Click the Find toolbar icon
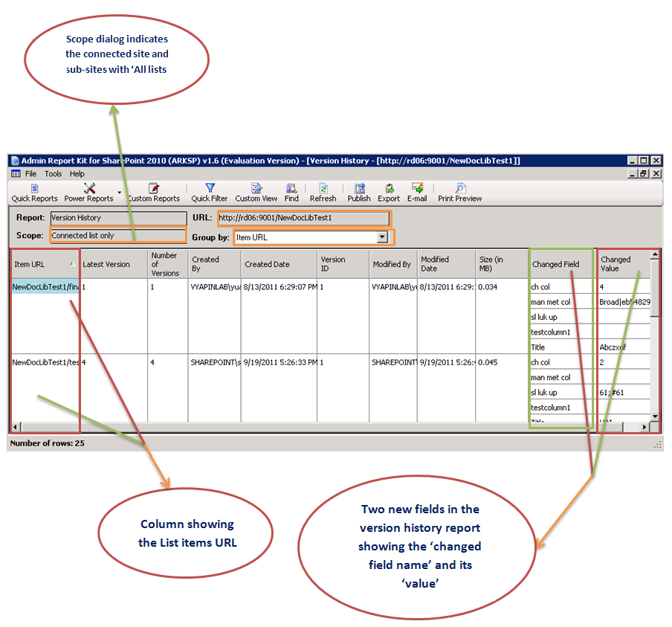Viewport: 672px width, 627px height. 291,193
